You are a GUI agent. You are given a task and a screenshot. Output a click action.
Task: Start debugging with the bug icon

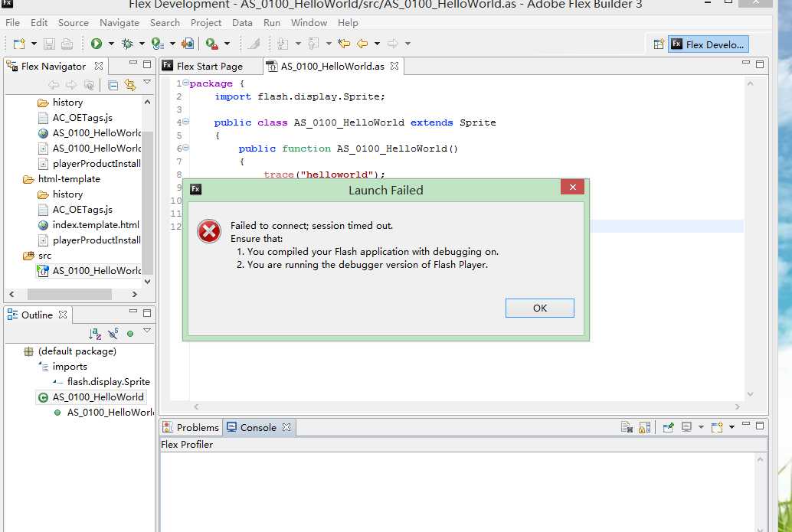point(127,44)
